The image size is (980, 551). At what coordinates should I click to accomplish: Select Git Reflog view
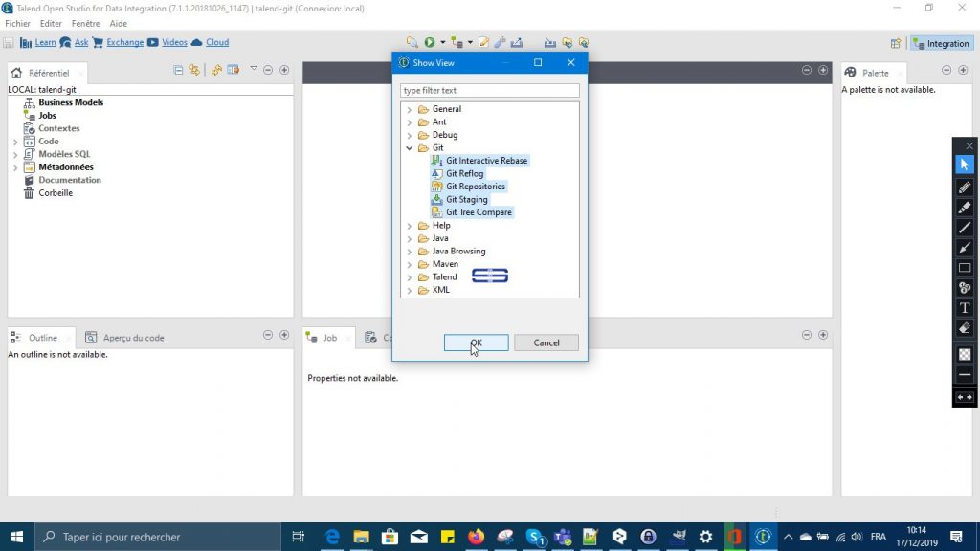click(457, 174)
